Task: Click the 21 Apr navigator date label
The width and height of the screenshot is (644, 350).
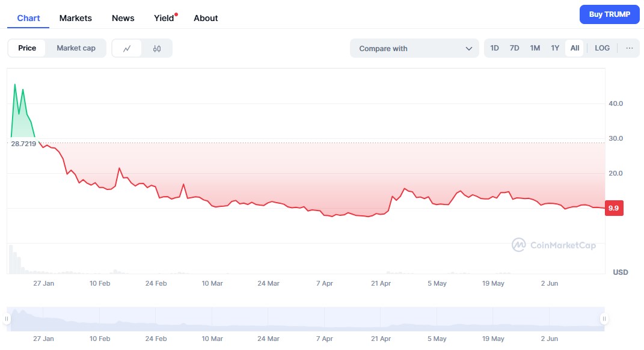Action: 381,339
